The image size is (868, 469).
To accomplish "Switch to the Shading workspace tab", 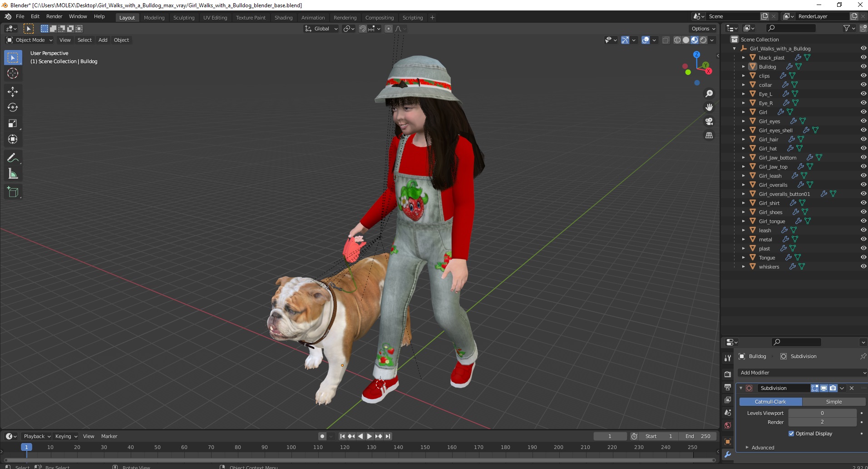I will click(x=283, y=18).
